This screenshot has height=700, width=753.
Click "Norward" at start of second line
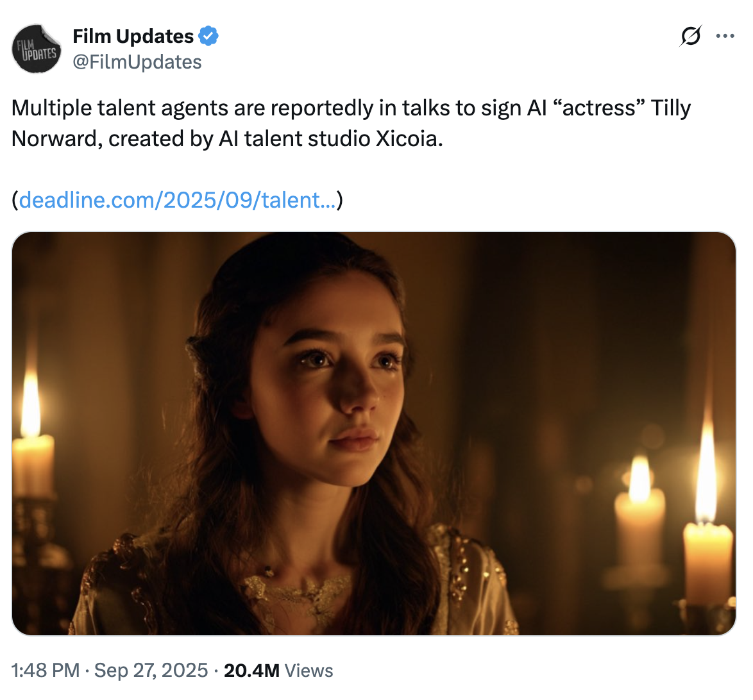[x=55, y=138]
